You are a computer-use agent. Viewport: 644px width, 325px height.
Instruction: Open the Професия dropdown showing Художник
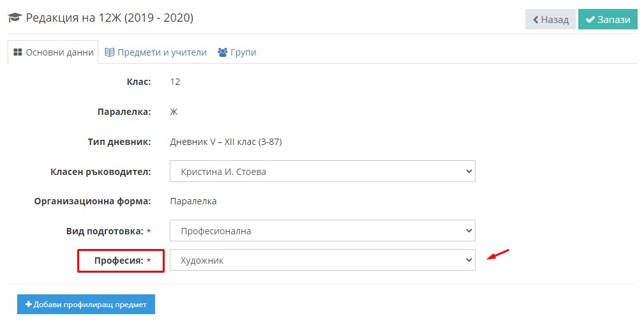(x=322, y=260)
